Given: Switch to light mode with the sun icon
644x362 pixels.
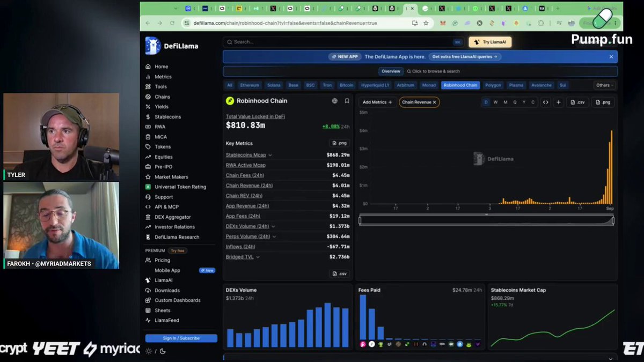Looking at the screenshot, I should [x=149, y=351].
